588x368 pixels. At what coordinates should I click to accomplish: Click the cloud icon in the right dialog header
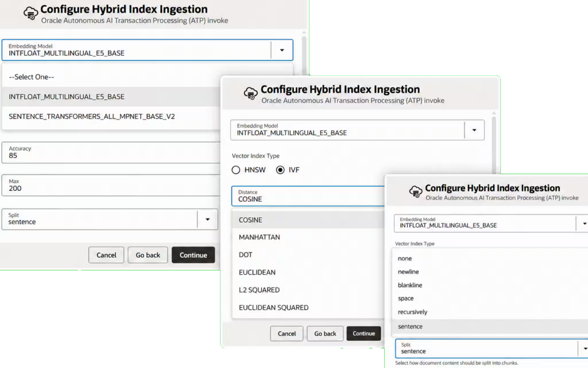pos(416,191)
